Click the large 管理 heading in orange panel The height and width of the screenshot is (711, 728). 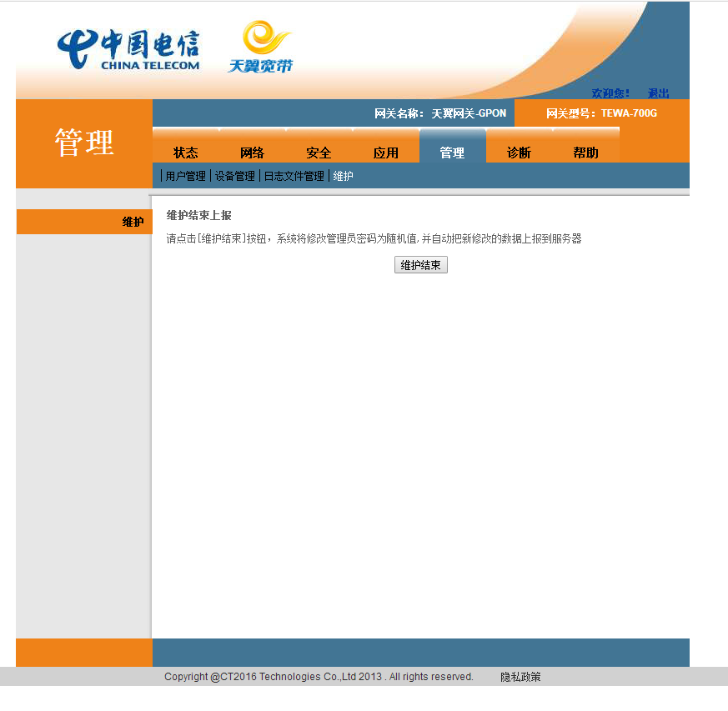click(84, 143)
